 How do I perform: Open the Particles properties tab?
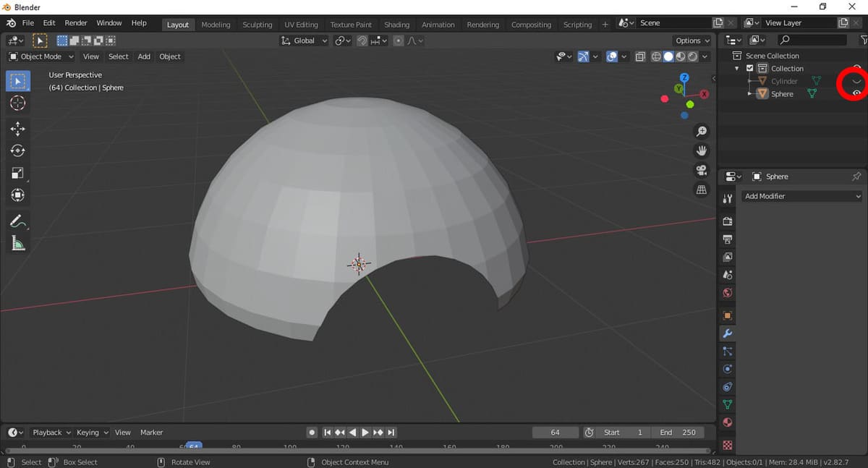728,352
